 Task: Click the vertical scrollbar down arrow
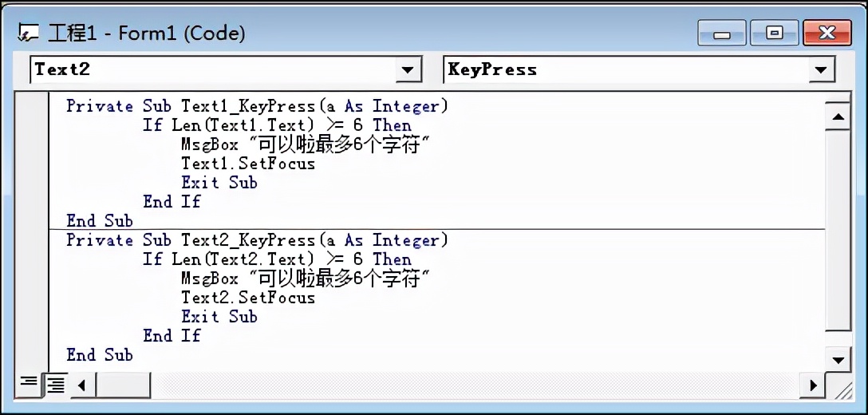point(838,359)
